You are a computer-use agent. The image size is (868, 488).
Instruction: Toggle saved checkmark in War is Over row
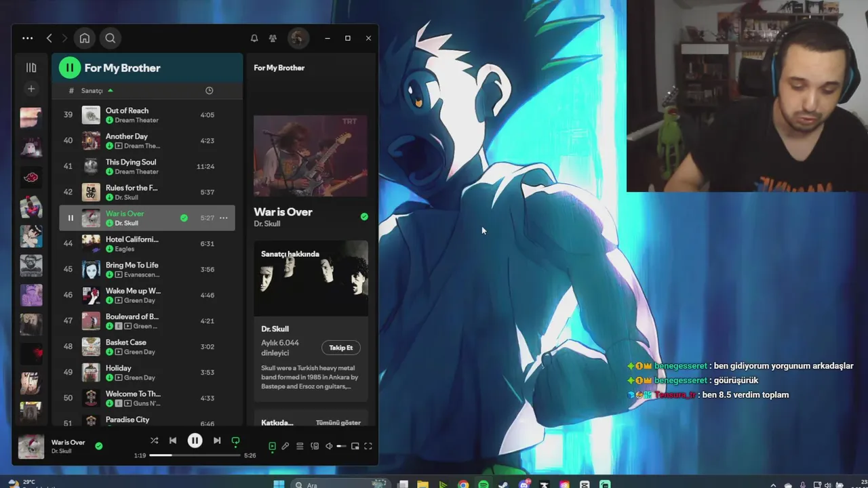click(184, 218)
